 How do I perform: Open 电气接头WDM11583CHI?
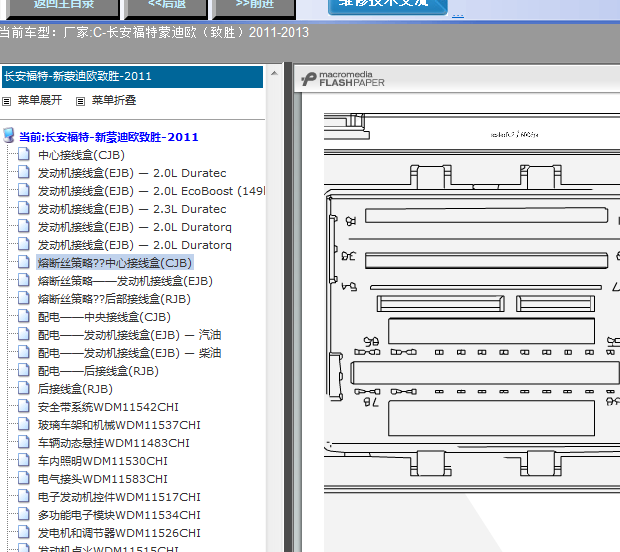102,479
